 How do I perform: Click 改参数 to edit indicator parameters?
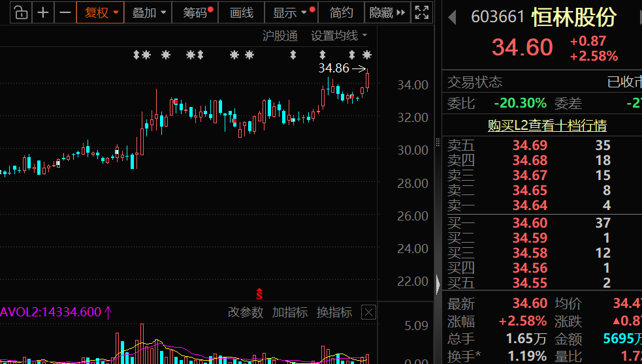(x=246, y=312)
